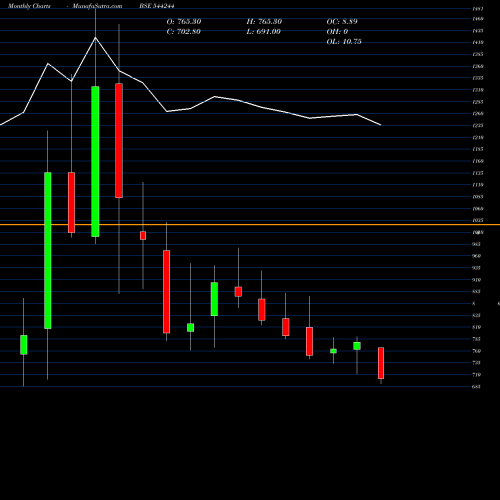Click the first small green candle at far left
Viewport: 500px width, 500px height.
pyautogui.click(x=24, y=345)
